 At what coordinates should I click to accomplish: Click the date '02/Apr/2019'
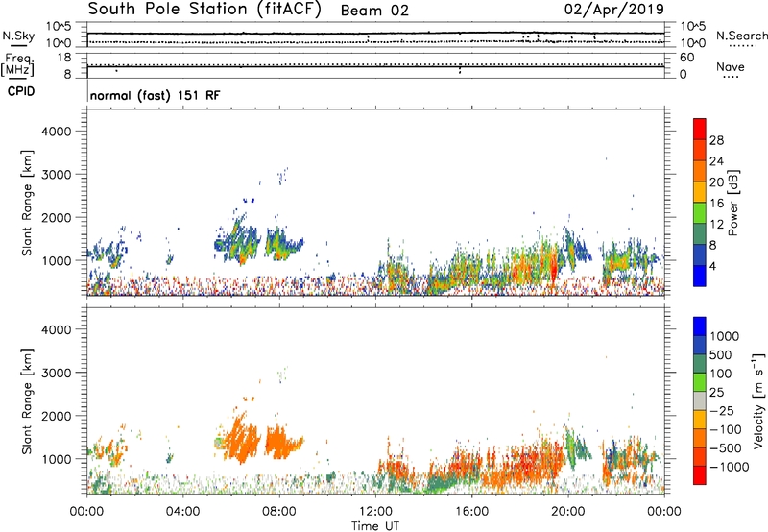tap(614, 10)
